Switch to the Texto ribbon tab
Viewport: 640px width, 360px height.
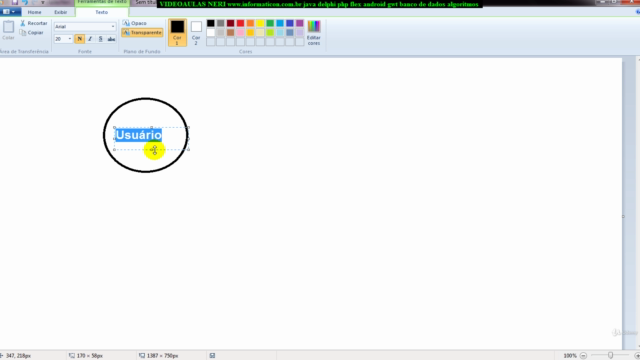[x=102, y=12]
